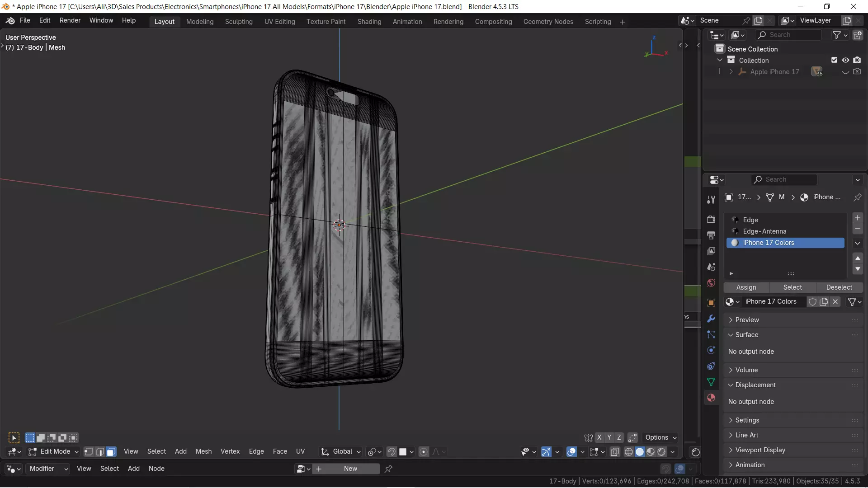The width and height of the screenshot is (868, 488).
Task: Pin the node editor tree
Action: click(x=388, y=469)
